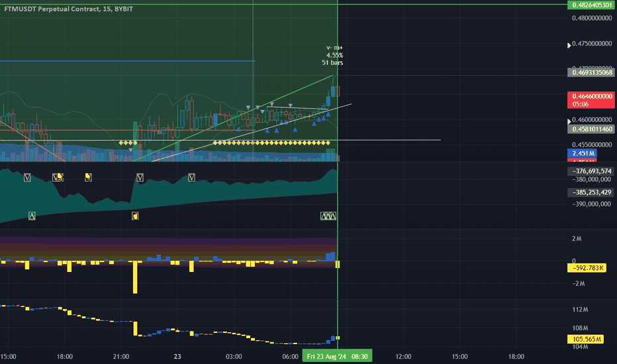The image size is (617, 364).
Task: Click the red 0.4646000000 current price label
Action: pyautogui.click(x=591, y=97)
